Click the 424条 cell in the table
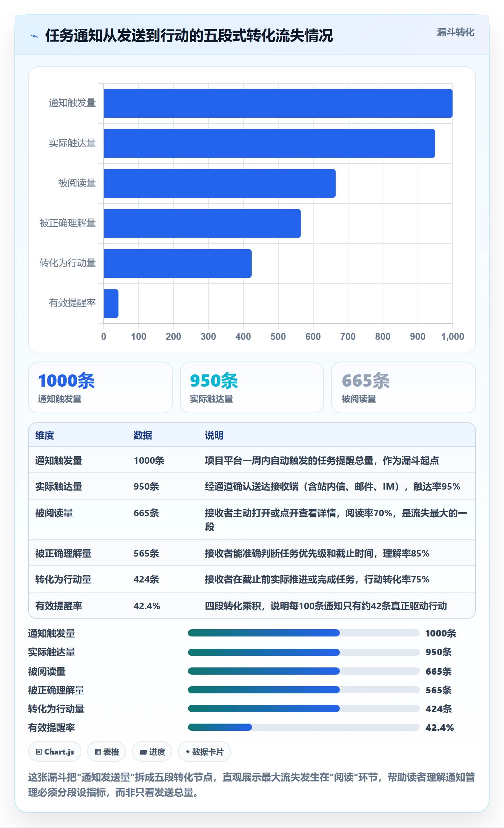 pyautogui.click(x=147, y=579)
